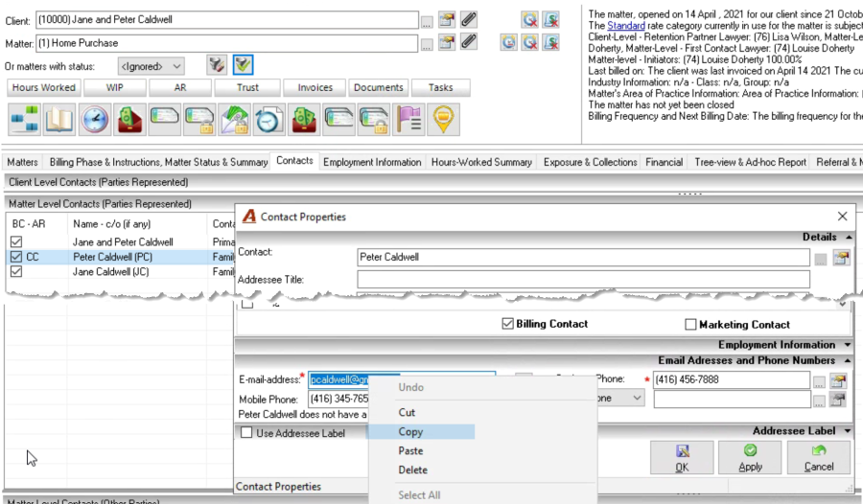
Task: Open the Client lookup ellipsis button
Action: click(427, 23)
